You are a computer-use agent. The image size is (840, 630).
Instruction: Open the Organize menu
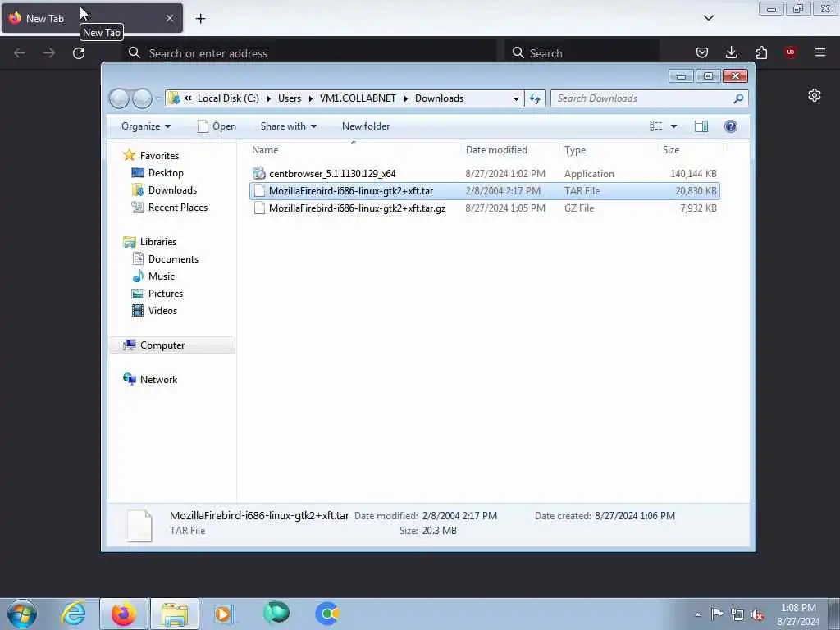tap(146, 126)
